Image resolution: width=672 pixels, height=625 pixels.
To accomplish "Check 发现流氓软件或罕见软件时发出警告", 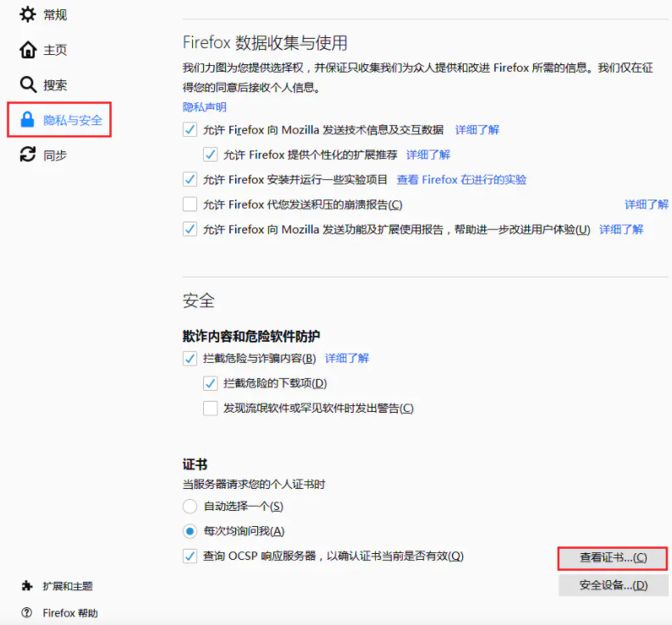I will [x=210, y=408].
